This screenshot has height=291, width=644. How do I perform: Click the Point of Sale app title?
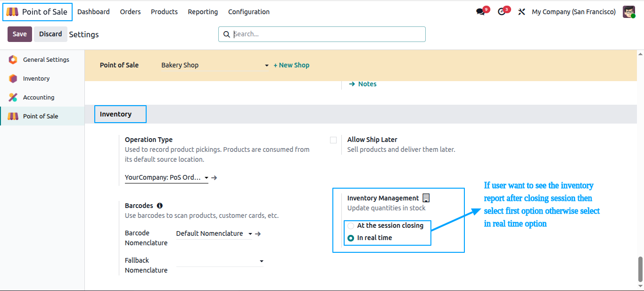tap(45, 12)
